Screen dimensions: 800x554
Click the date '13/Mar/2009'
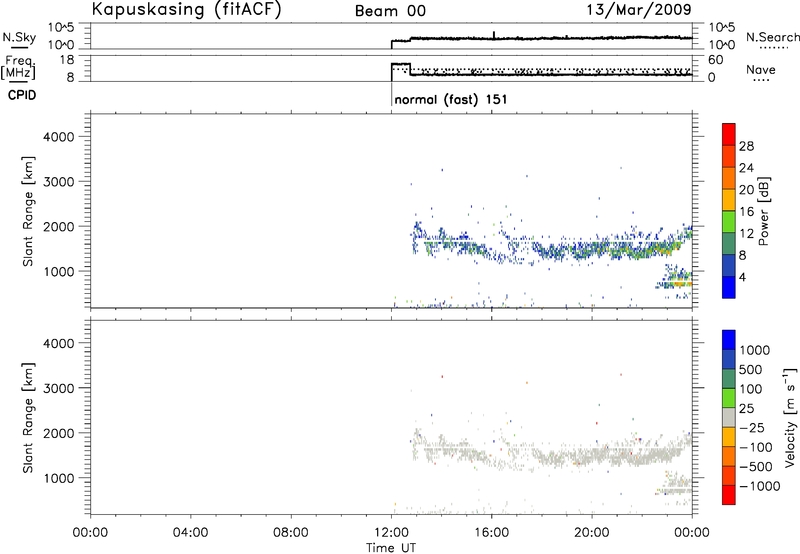[x=639, y=10]
